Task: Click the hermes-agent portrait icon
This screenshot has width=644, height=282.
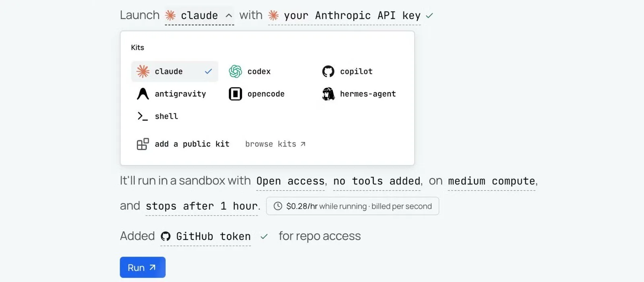Action: pyautogui.click(x=328, y=94)
